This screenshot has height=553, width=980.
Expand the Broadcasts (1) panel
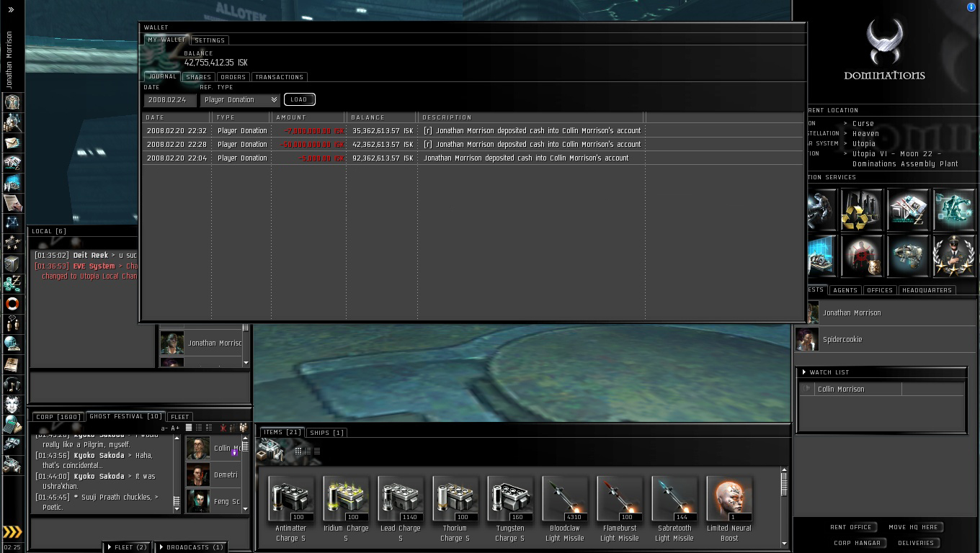pyautogui.click(x=191, y=547)
